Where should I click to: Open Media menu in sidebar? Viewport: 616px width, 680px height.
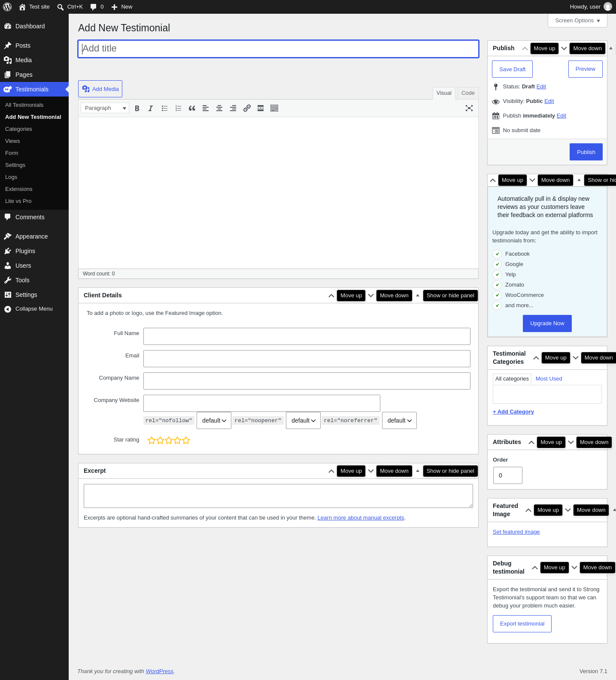[x=34, y=60]
